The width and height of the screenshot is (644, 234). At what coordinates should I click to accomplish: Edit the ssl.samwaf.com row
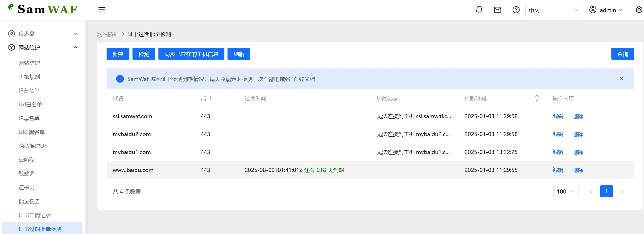[x=558, y=116]
